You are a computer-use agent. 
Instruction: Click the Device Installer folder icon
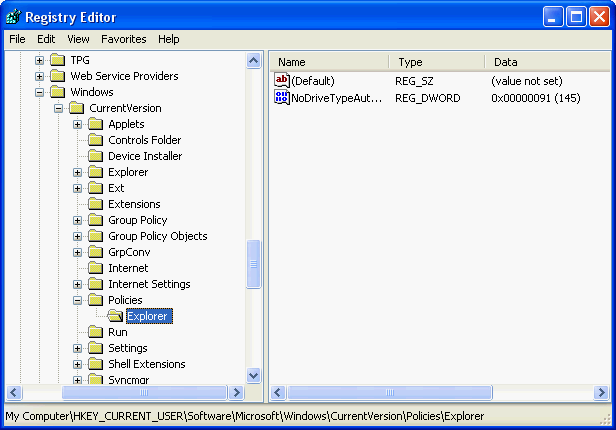tap(95, 156)
